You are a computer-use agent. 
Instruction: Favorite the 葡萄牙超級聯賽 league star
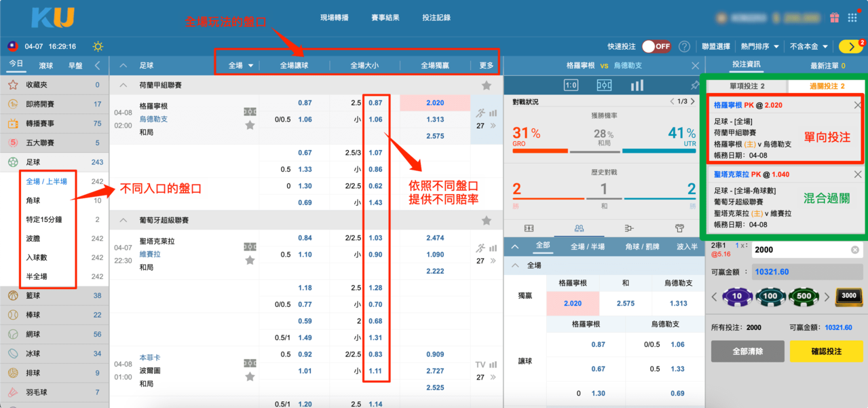(x=486, y=221)
